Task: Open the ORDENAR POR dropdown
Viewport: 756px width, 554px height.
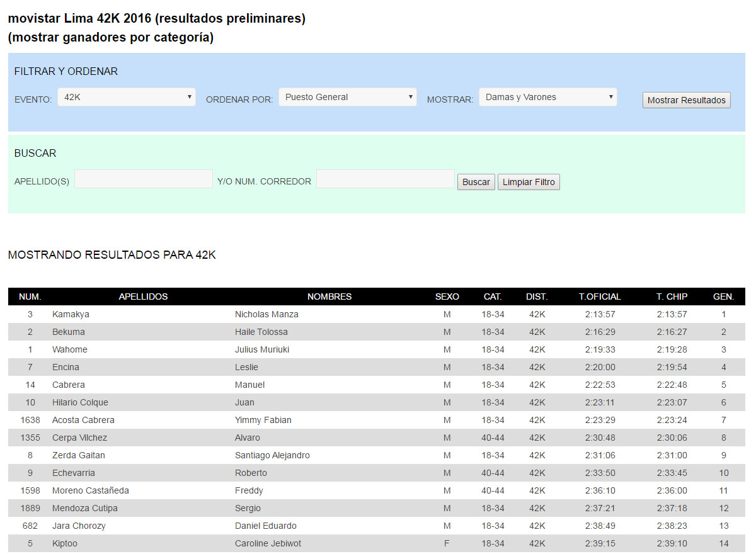Action: coord(348,97)
